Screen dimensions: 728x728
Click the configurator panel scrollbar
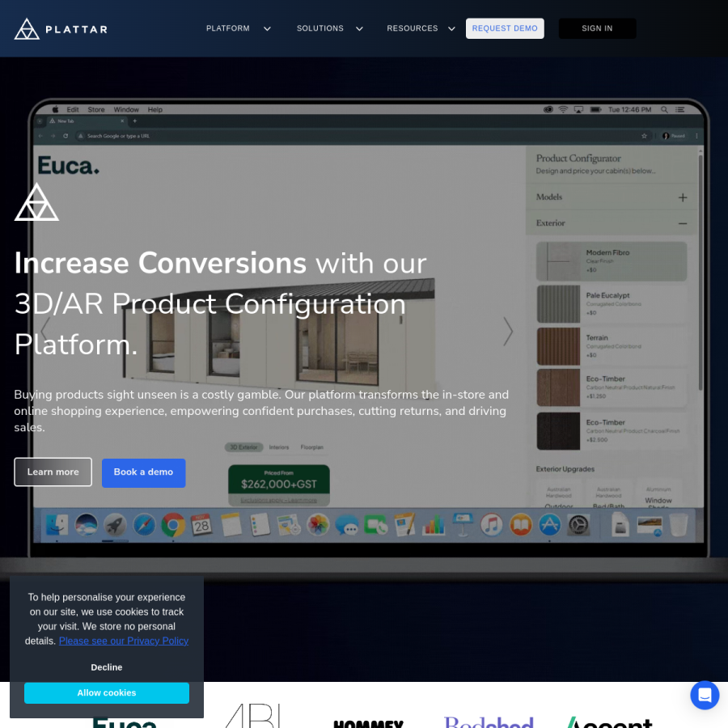tap(700, 273)
